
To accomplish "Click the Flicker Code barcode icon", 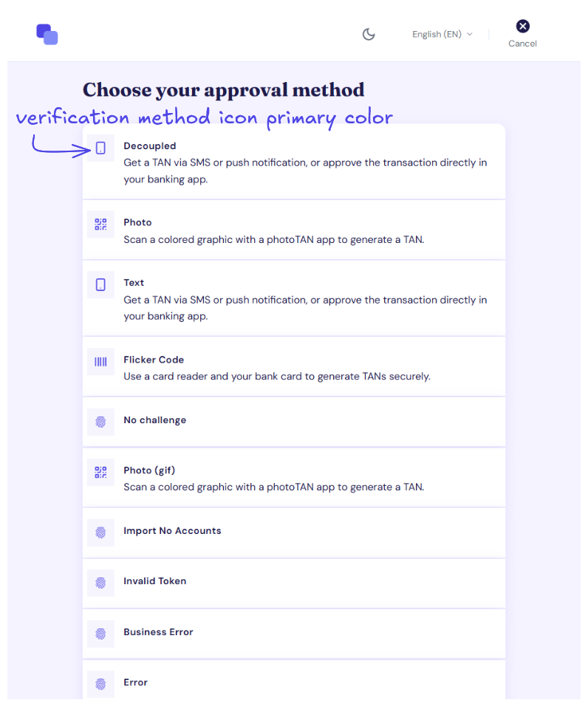I will pos(100,362).
